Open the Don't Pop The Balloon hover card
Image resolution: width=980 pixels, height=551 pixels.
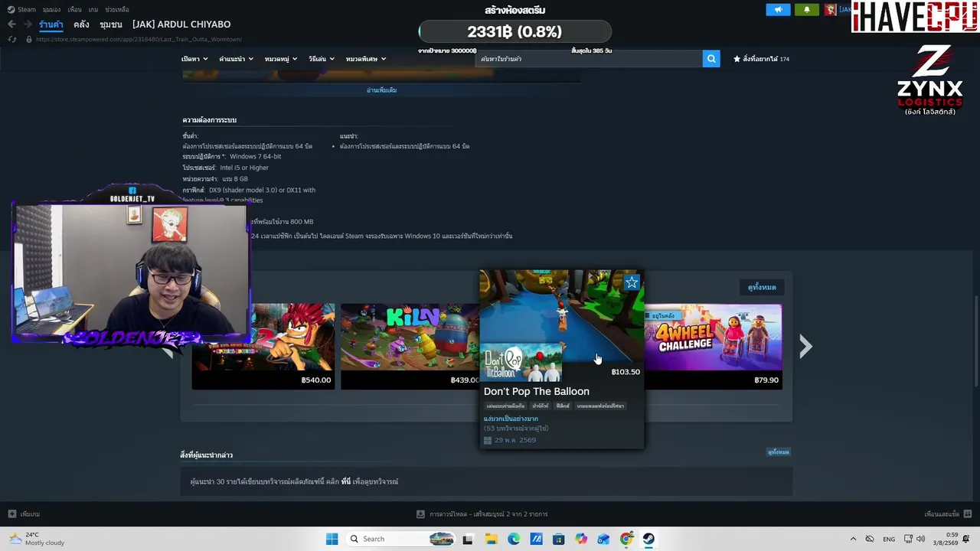[x=562, y=359]
